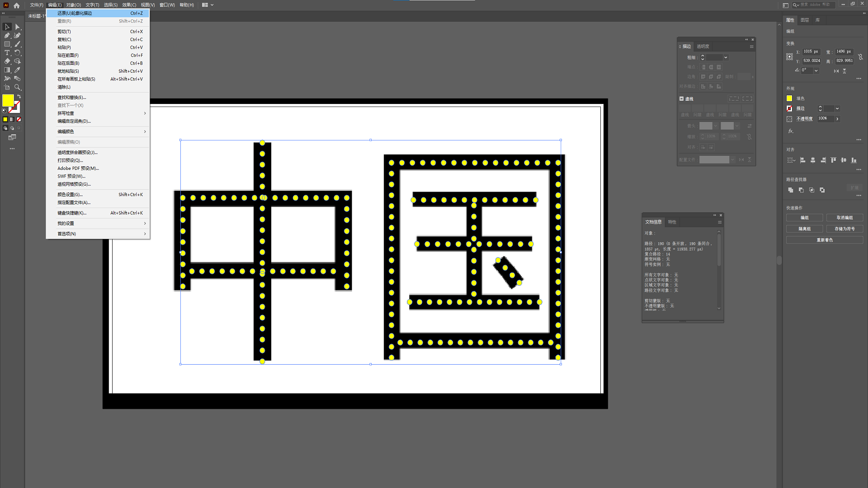This screenshot has width=868, height=488.
Task: Click the Unite pathfinder icon
Action: pos(790,190)
